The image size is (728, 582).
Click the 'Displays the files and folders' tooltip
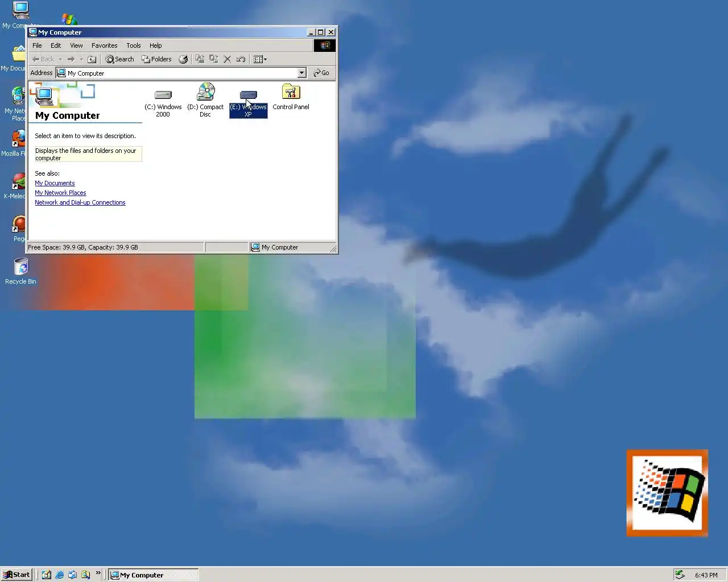87,154
